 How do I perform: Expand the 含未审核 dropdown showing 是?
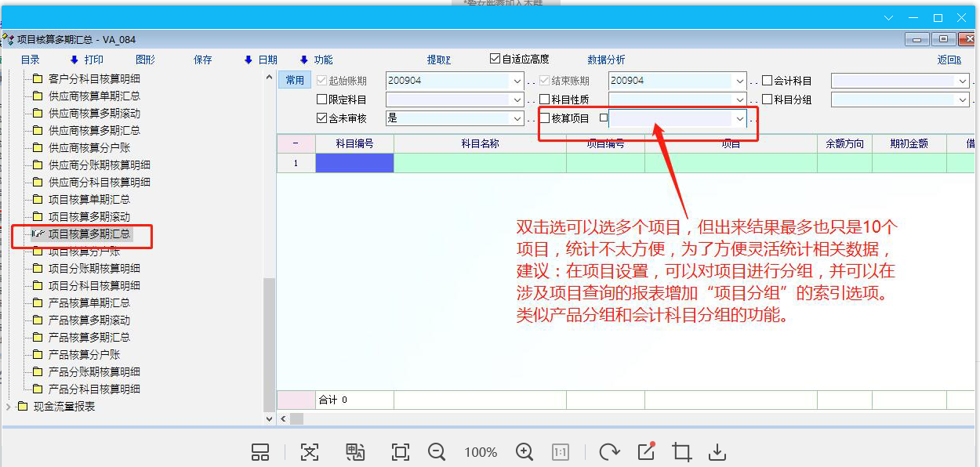click(x=517, y=118)
